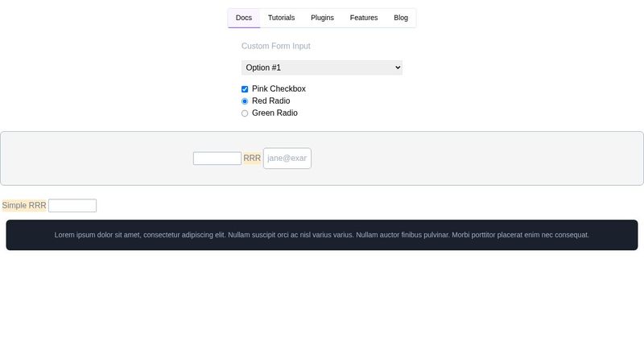
Task: Click the 'Custom Form Input' heading
Action: point(276,47)
